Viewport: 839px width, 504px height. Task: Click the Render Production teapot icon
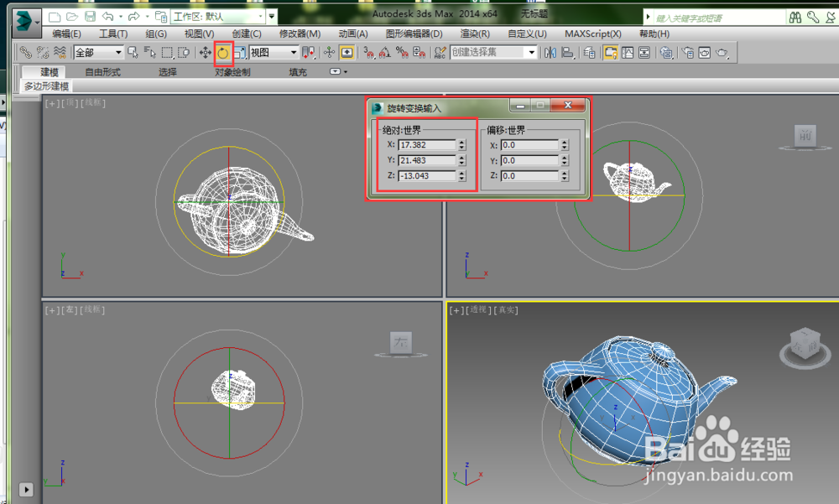722,53
